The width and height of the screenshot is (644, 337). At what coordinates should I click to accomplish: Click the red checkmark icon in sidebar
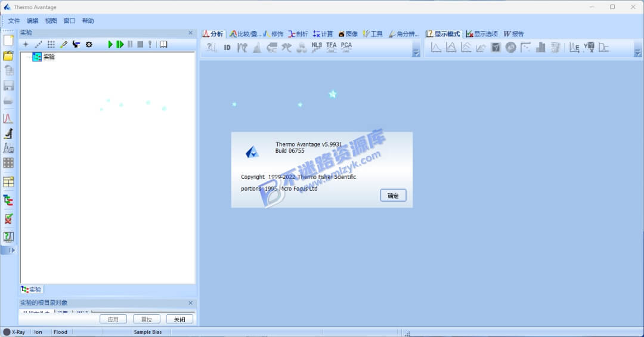coord(8,219)
